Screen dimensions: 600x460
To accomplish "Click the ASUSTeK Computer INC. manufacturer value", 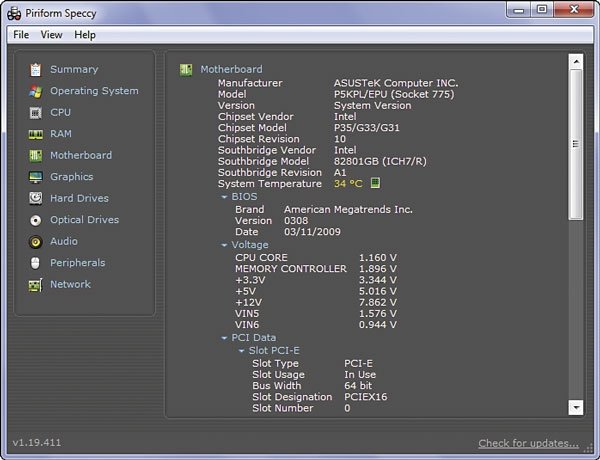I will (x=396, y=83).
